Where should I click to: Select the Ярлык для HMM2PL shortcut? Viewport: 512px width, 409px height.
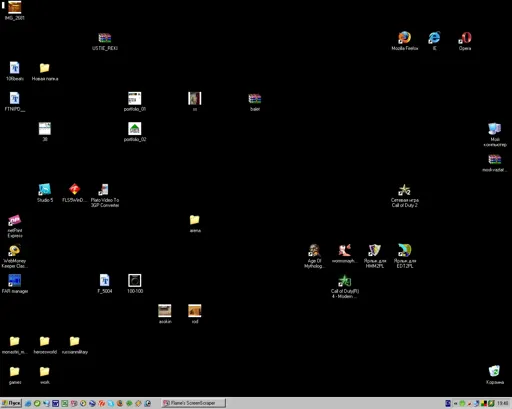coord(374,250)
